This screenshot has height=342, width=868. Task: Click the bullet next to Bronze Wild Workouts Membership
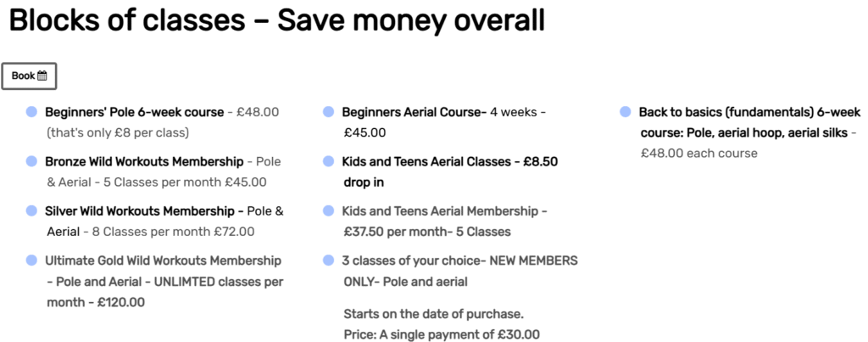coord(31,161)
